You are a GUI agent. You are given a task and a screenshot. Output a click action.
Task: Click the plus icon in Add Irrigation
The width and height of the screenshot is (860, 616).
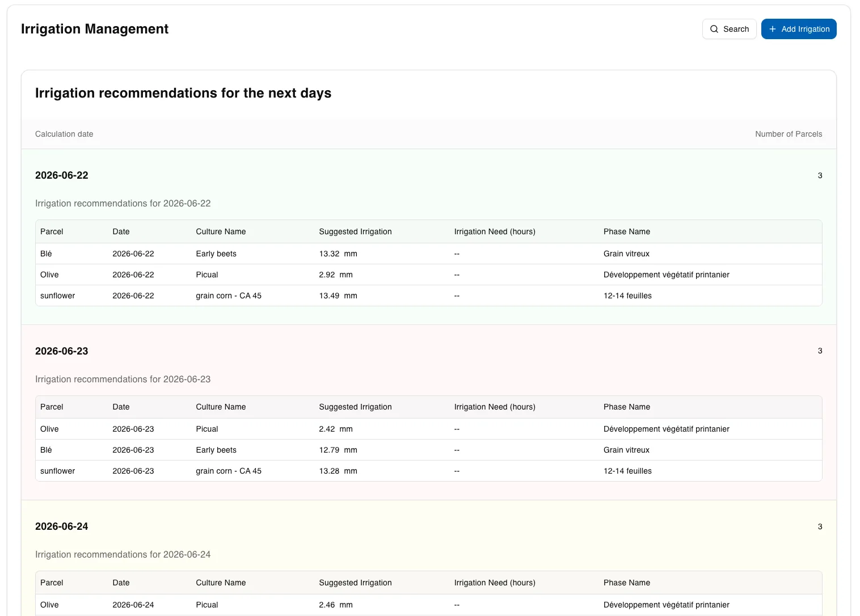tap(773, 29)
